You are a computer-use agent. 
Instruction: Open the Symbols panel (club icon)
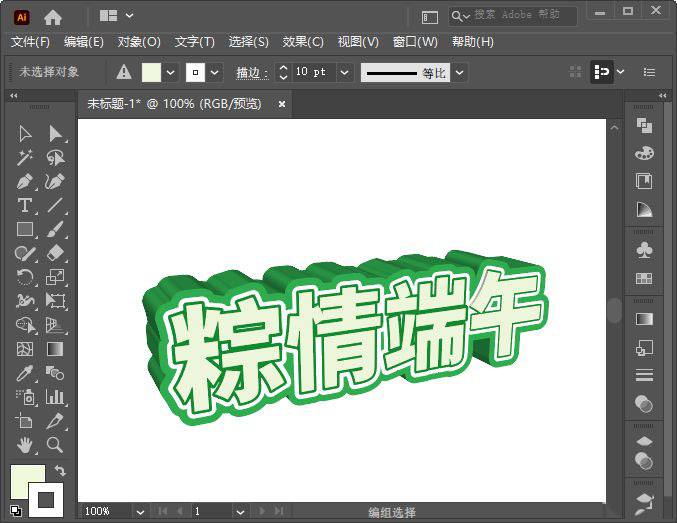click(644, 250)
